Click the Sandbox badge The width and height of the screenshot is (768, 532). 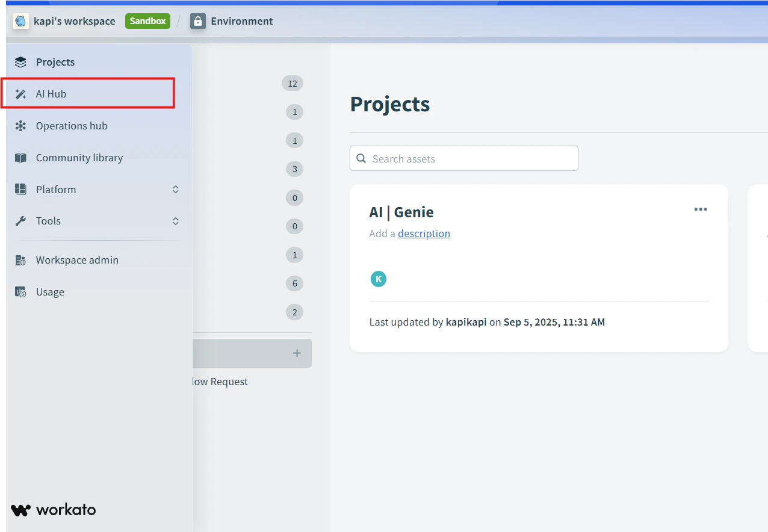tap(147, 21)
